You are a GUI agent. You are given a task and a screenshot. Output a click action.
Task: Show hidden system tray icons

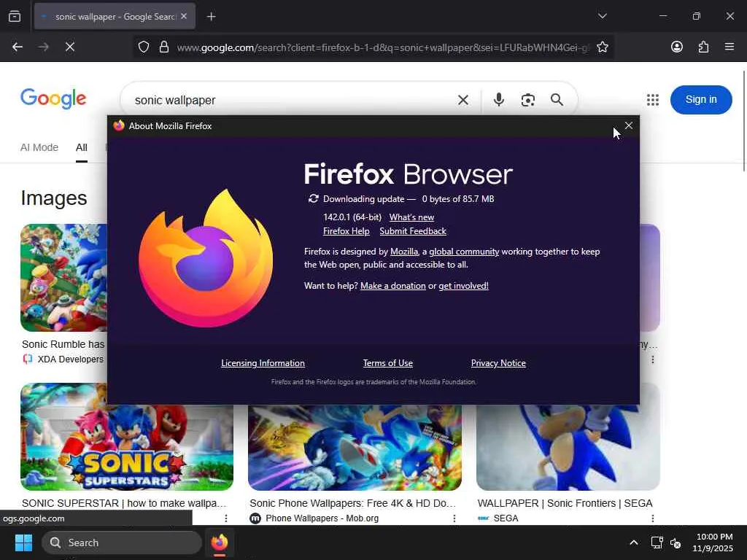tap(634, 542)
